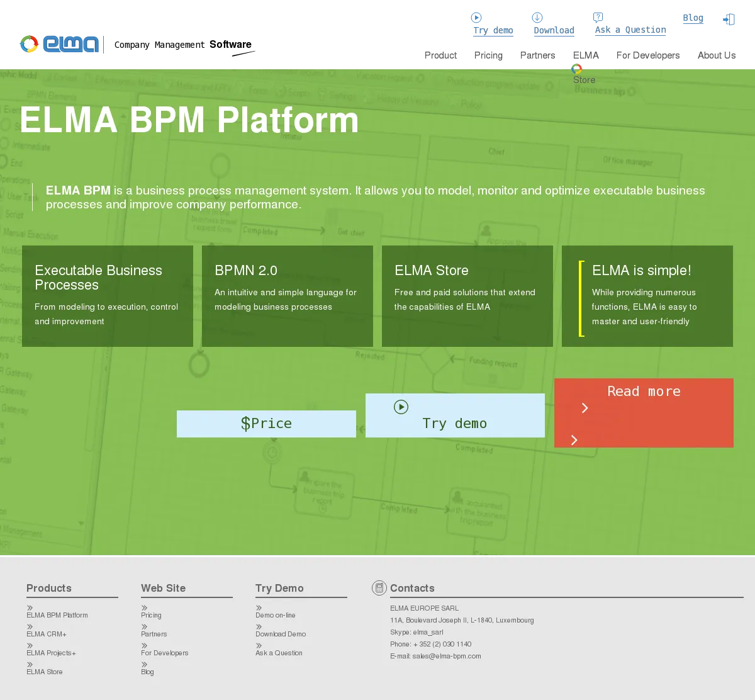Click footer link Partners
The height and width of the screenshot is (700, 755).
154,634
